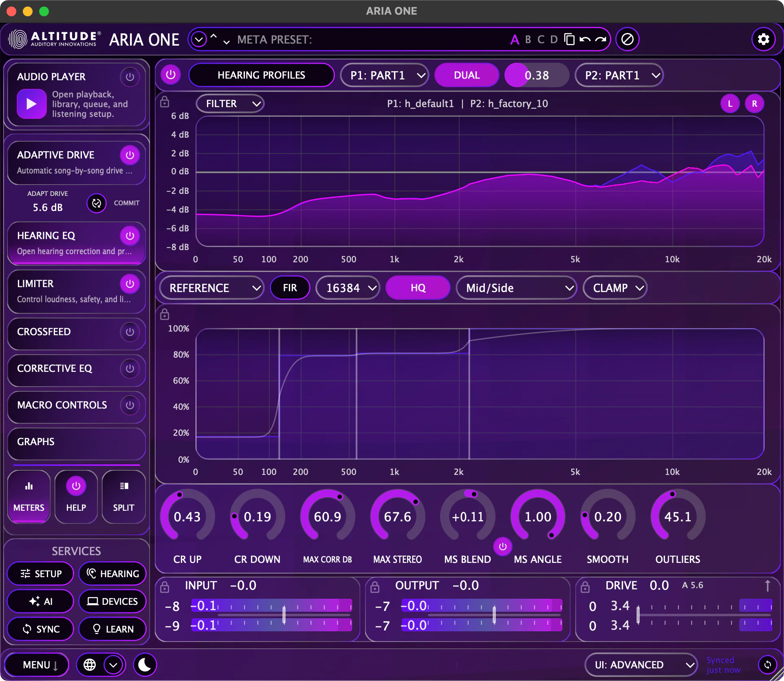Screen dimensions: 784x681
Task: Open the FILTER dropdown
Action: pos(230,104)
